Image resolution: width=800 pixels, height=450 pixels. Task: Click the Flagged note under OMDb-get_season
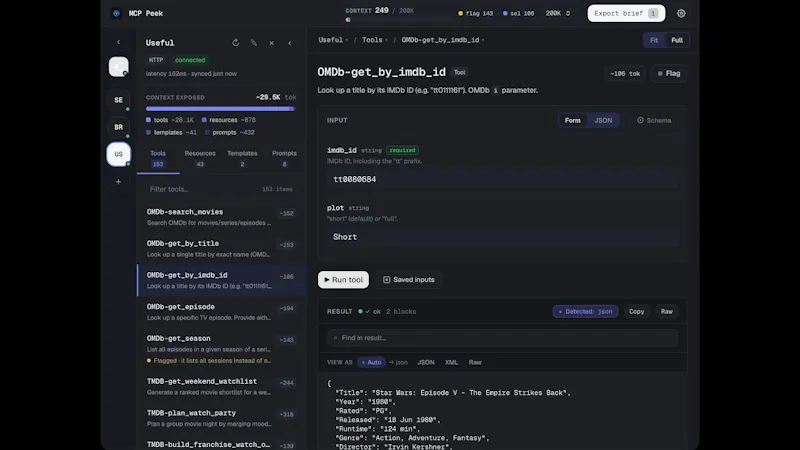(x=209, y=360)
